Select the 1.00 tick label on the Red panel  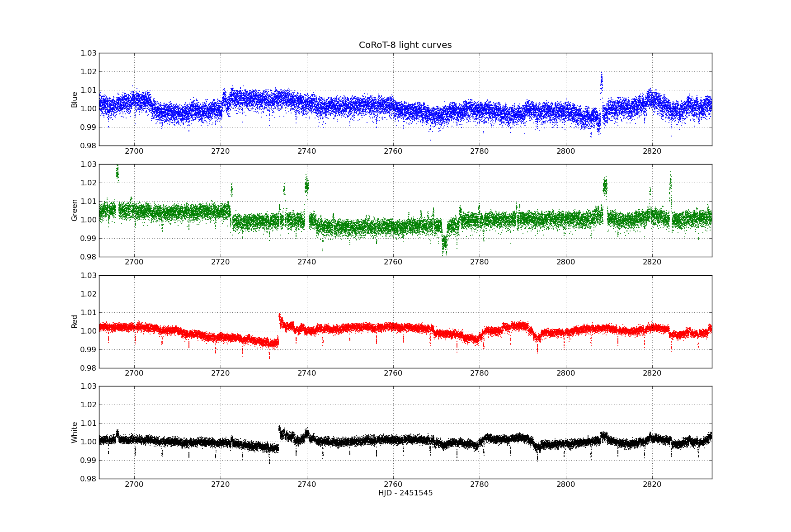click(x=89, y=331)
